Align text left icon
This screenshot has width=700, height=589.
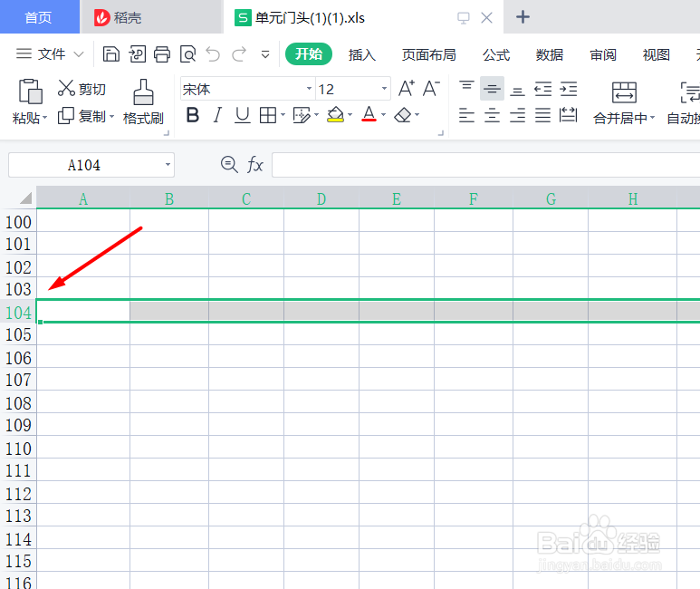[466, 115]
